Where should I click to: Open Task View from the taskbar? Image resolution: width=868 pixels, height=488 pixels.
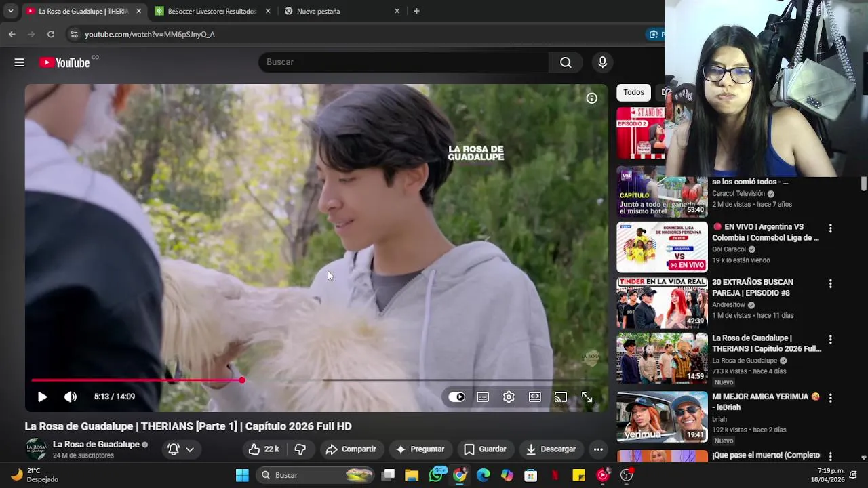pos(389,475)
